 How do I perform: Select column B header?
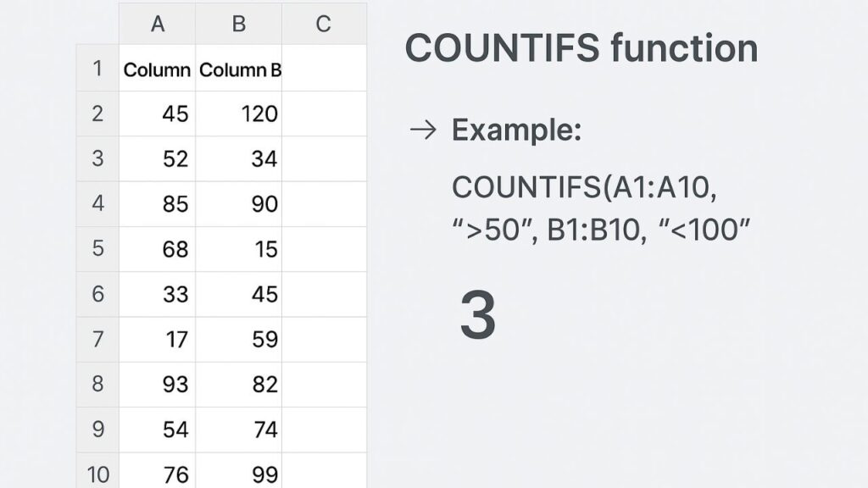coord(239,24)
